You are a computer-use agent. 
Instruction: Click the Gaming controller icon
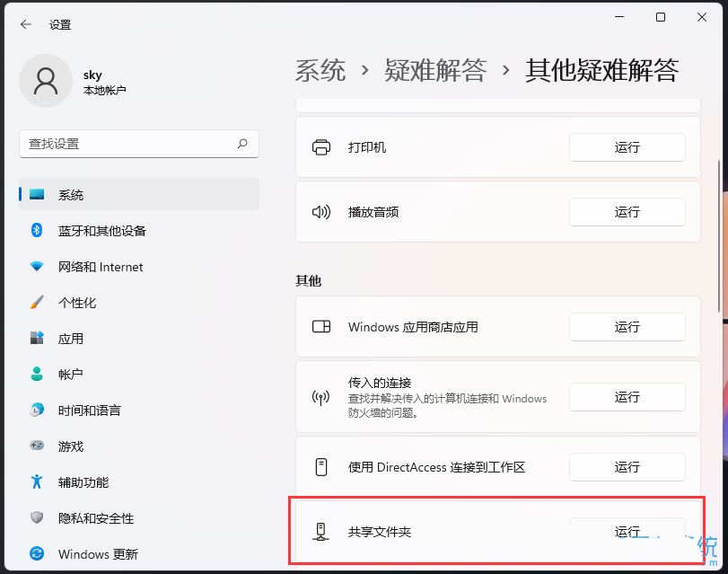coord(37,446)
